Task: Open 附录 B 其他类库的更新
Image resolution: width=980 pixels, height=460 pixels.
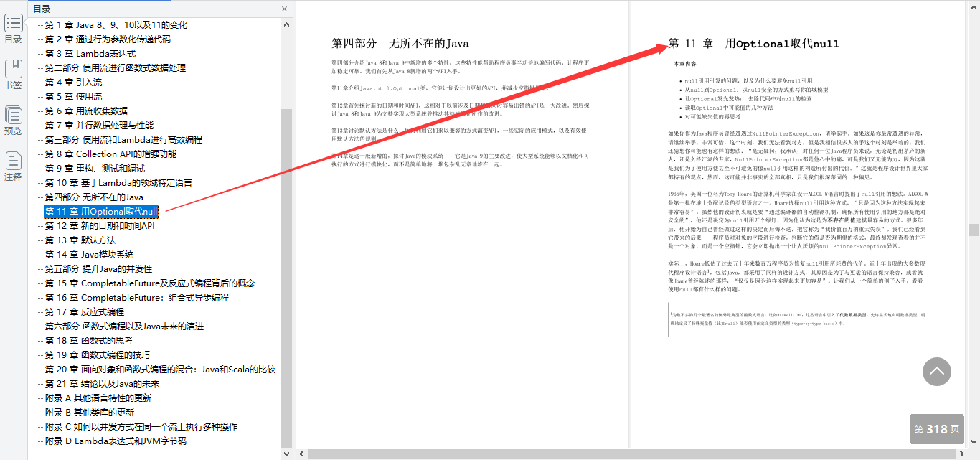Action: [89, 412]
